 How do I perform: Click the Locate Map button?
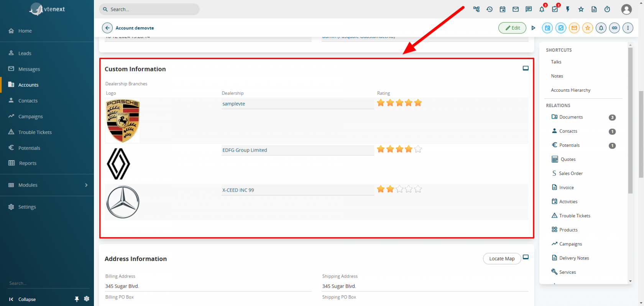coord(502,259)
